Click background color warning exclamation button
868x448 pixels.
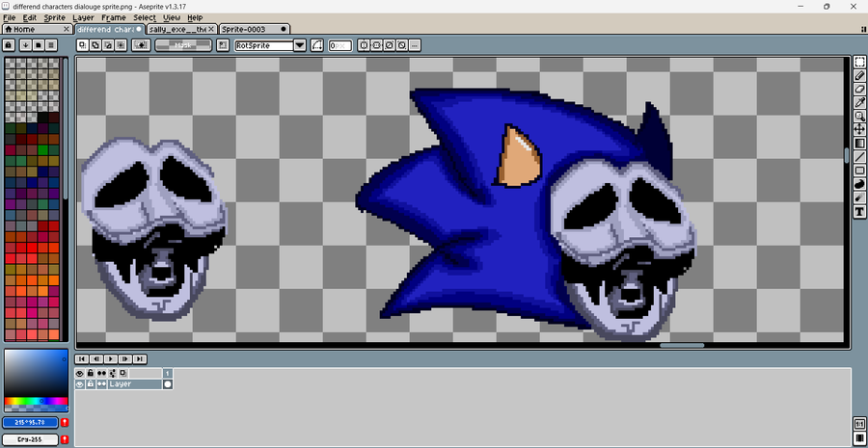65,439
